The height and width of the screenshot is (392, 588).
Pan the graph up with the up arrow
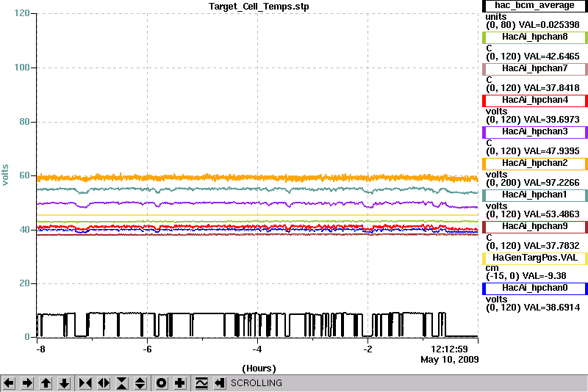pos(46,383)
